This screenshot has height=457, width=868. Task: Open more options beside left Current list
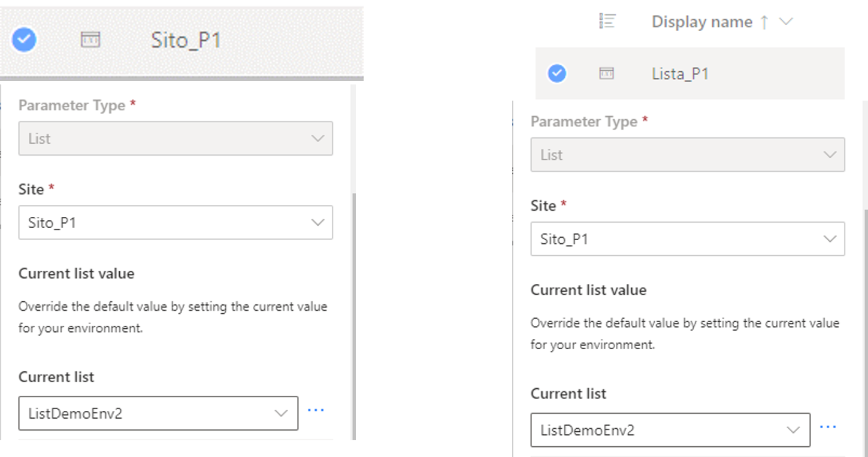316,410
